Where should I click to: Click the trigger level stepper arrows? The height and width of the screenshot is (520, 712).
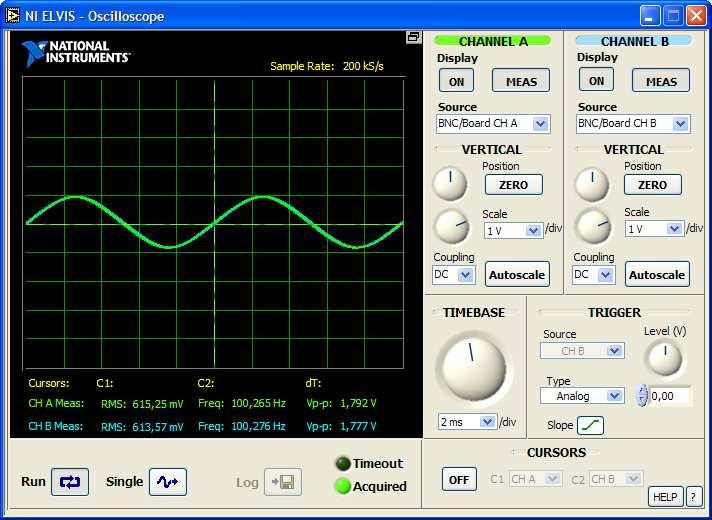pyautogui.click(x=642, y=396)
